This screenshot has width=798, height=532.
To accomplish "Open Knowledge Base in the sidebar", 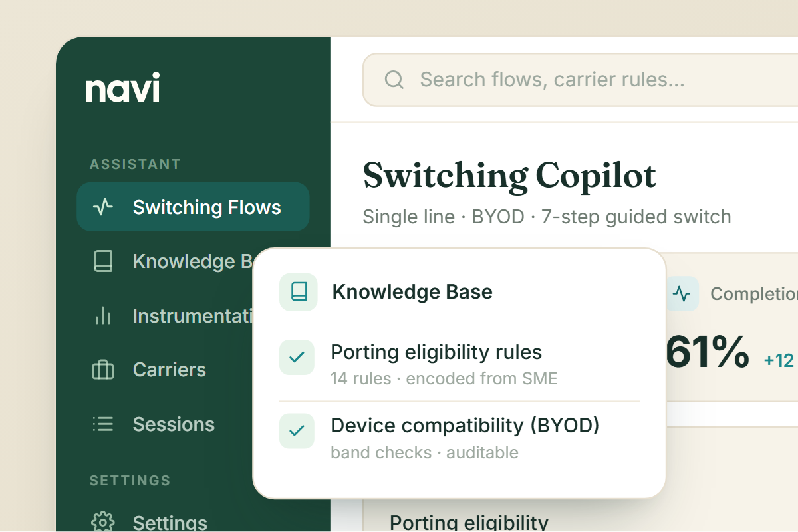I will pos(165,261).
